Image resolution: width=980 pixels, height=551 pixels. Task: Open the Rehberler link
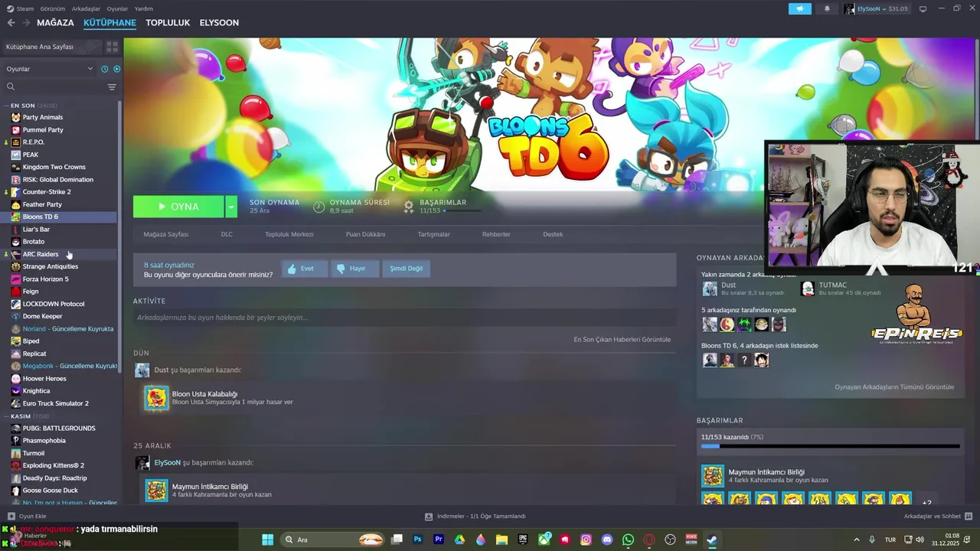[496, 234]
